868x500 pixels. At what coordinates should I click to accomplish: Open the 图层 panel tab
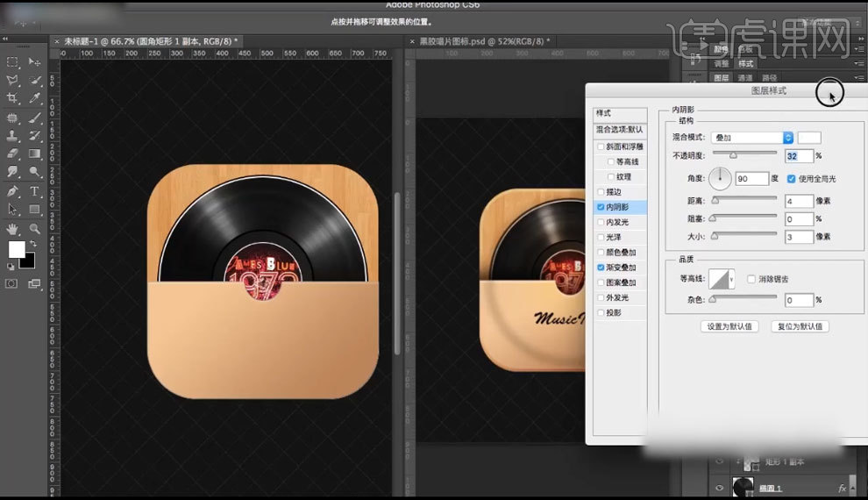(722, 78)
